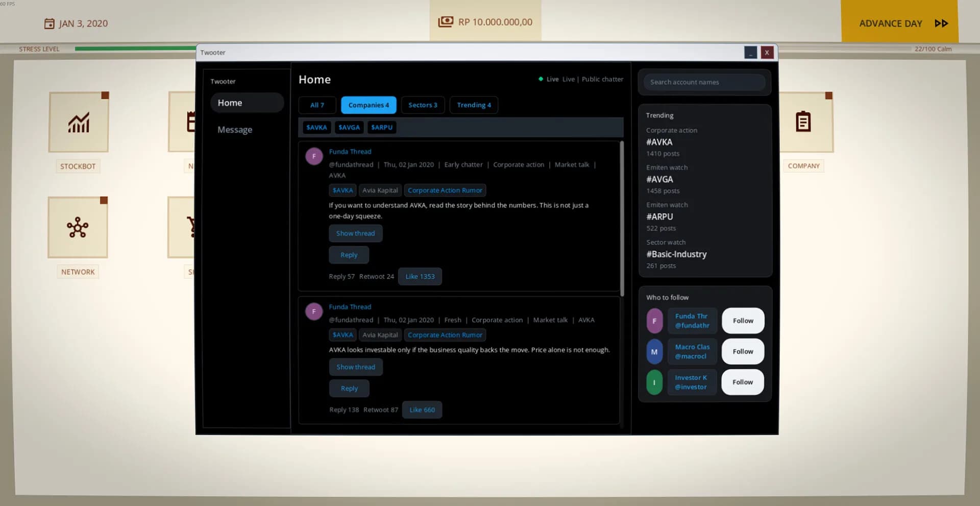Click Corporate Action Rumor tag in second post
The width and height of the screenshot is (980, 506).
pyautogui.click(x=445, y=335)
